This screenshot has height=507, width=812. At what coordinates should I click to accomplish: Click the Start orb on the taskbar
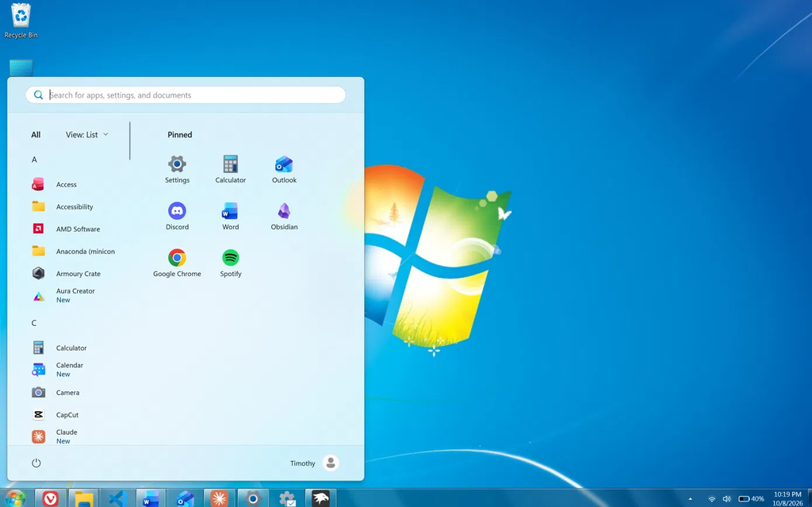pyautogui.click(x=15, y=499)
